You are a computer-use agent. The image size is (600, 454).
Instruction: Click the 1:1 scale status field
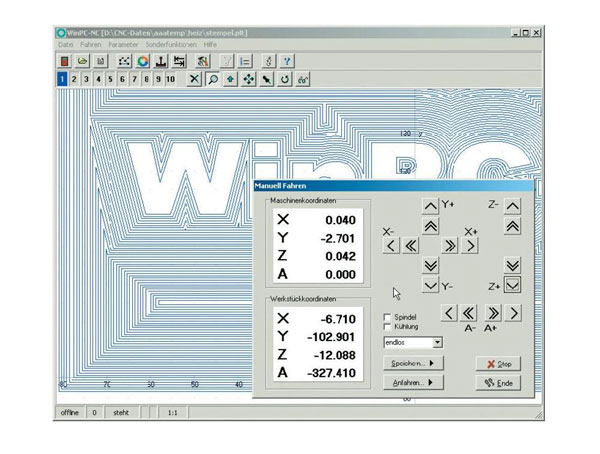173,413
